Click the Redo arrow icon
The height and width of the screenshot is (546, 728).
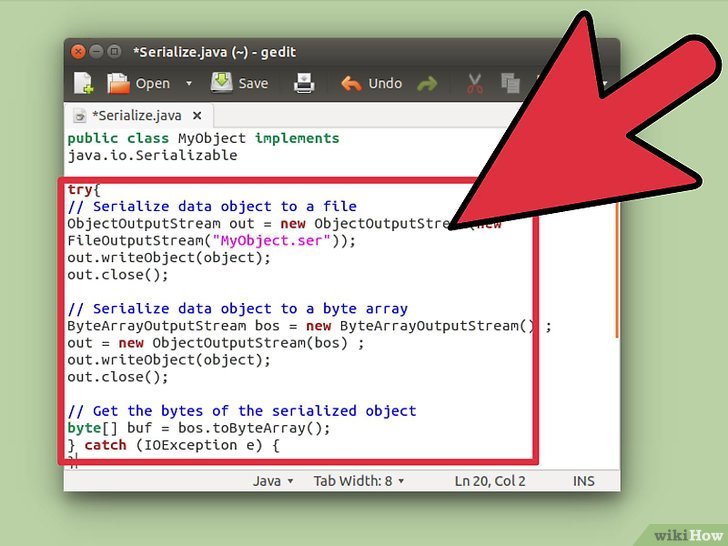tap(427, 84)
